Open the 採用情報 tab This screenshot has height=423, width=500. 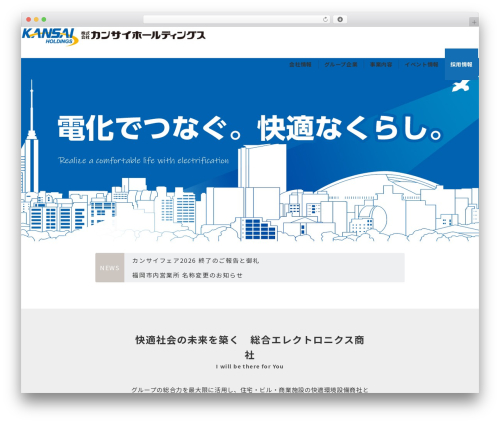(461, 64)
